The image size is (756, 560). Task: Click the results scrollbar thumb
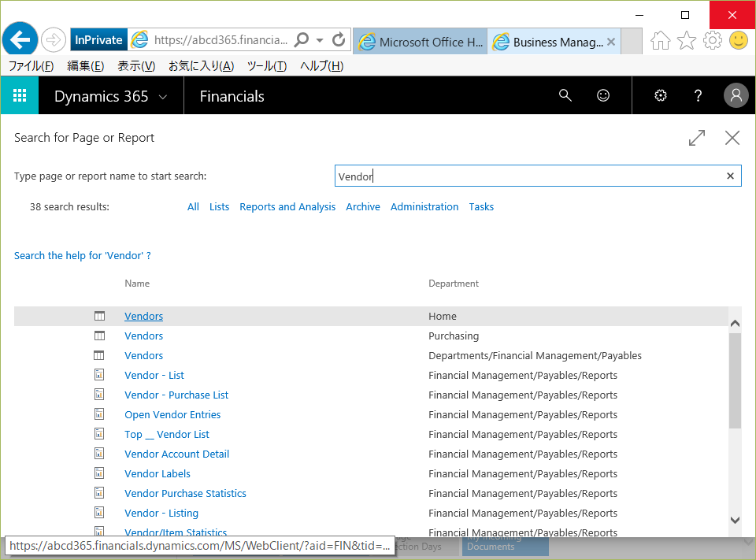pos(734,380)
